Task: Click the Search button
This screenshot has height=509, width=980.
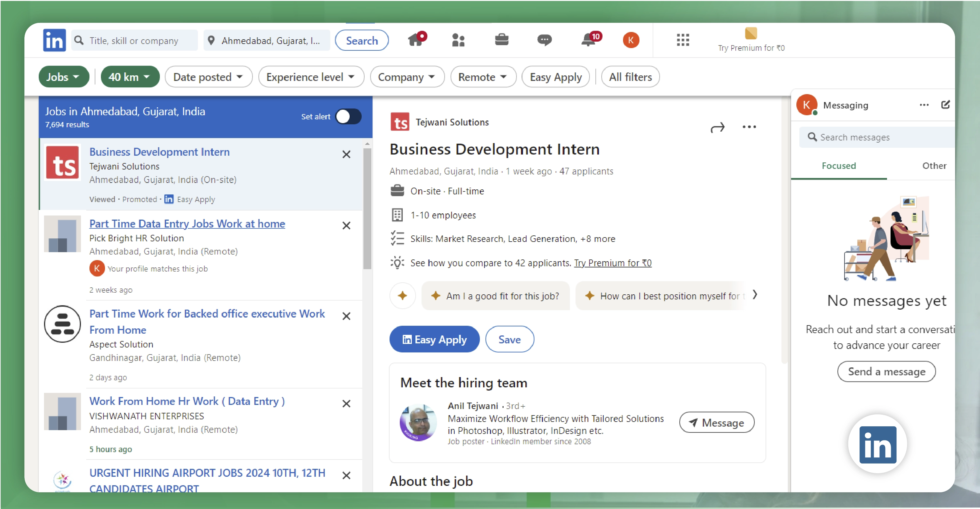Action: coord(362,40)
